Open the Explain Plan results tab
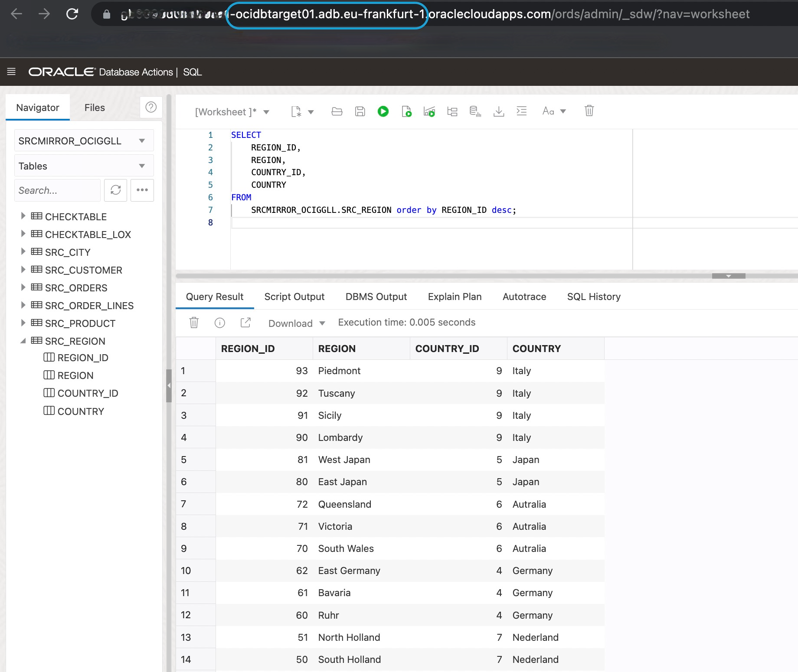Screen dimensions: 798x672 pyautogui.click(x=455, y=297)
